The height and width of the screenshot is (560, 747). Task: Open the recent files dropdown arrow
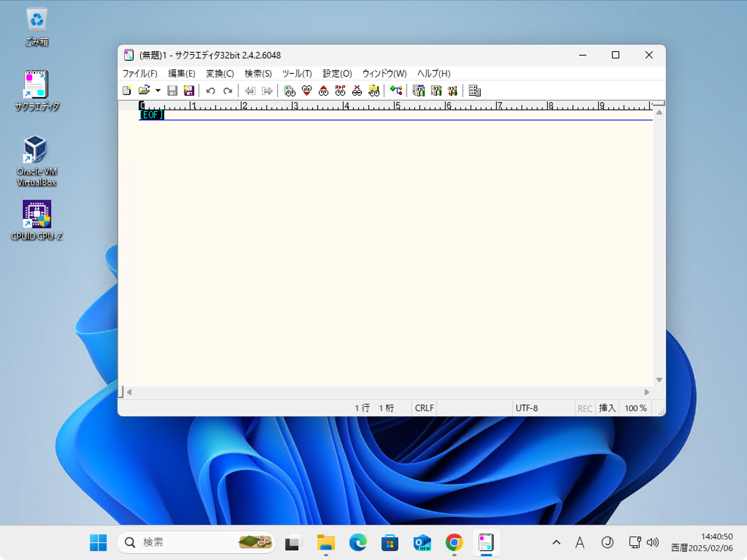point(158,90)
